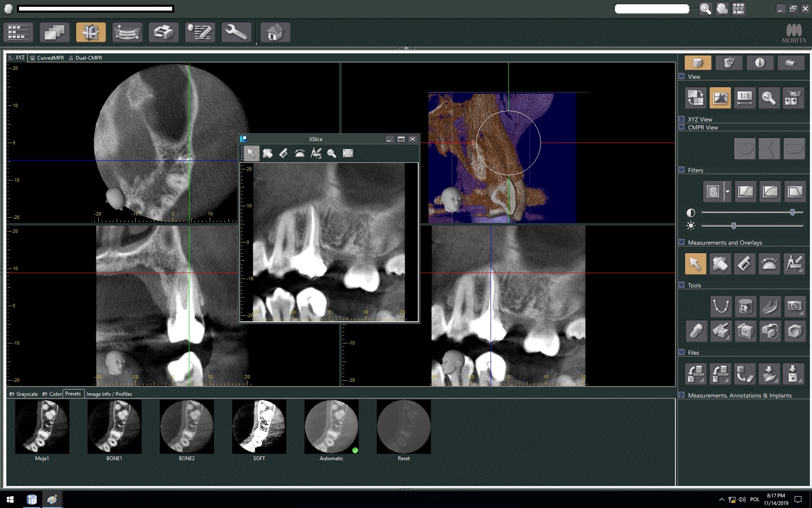Expand Measurements, Annotations & Implants section

(x=682, y=395)
